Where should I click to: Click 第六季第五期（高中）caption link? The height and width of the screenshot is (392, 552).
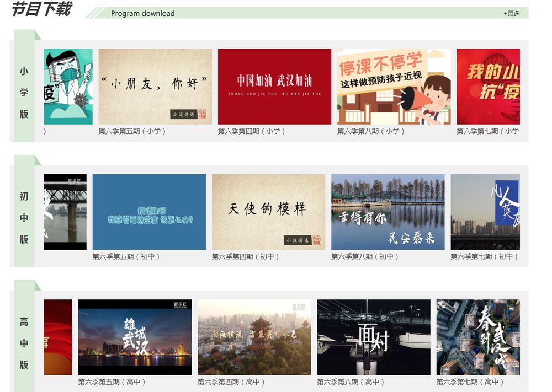tap(112, 382)
